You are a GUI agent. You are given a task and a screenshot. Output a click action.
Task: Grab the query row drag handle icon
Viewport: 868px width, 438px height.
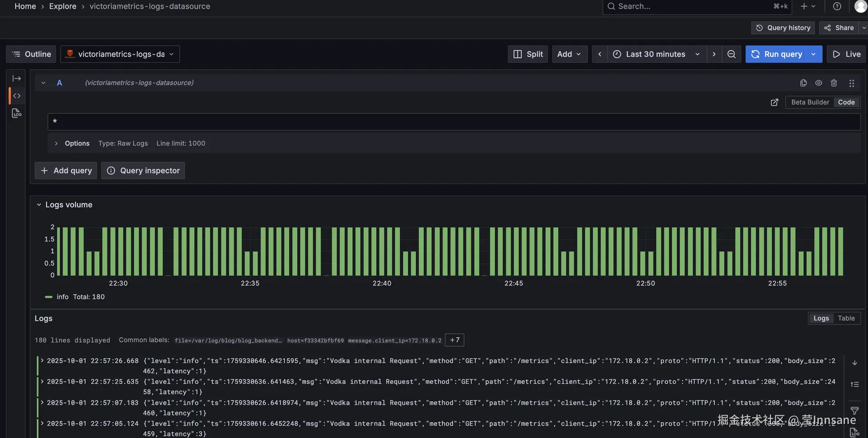(x=851, y=83)
